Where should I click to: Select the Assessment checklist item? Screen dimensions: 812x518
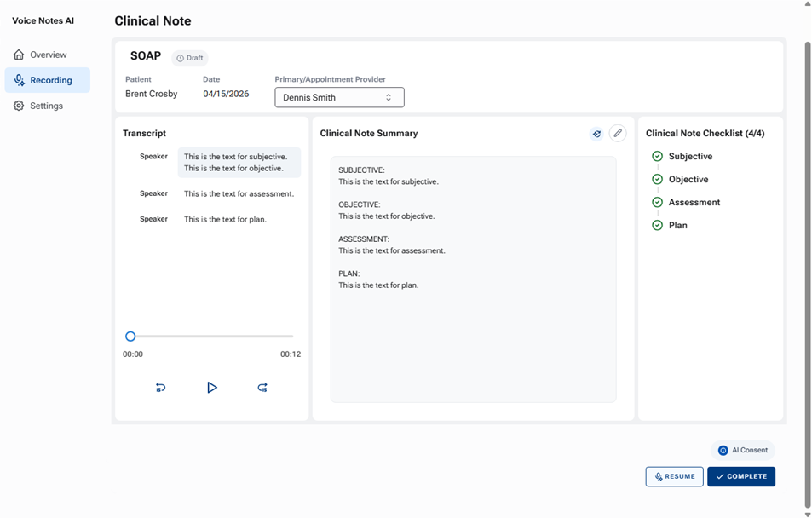(694, 203)
